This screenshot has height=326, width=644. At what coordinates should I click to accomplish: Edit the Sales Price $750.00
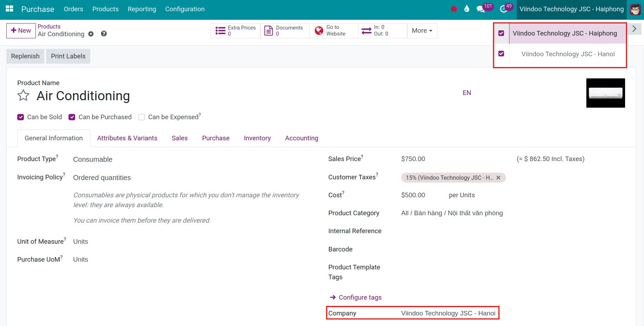(413, 159)
